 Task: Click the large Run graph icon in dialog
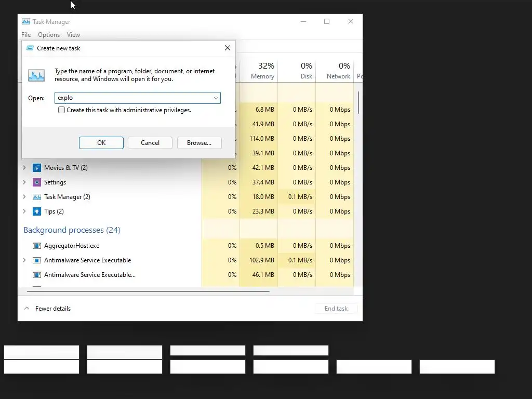tap(36, 75)
